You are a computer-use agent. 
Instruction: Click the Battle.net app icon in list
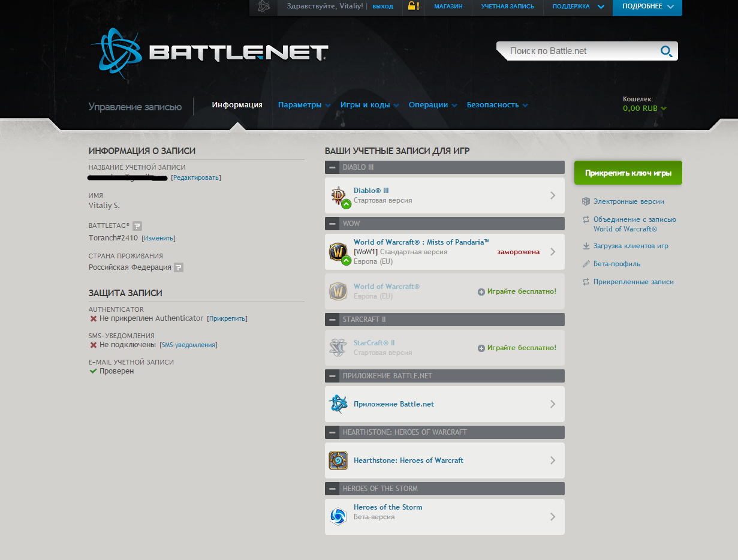(338, 404)
